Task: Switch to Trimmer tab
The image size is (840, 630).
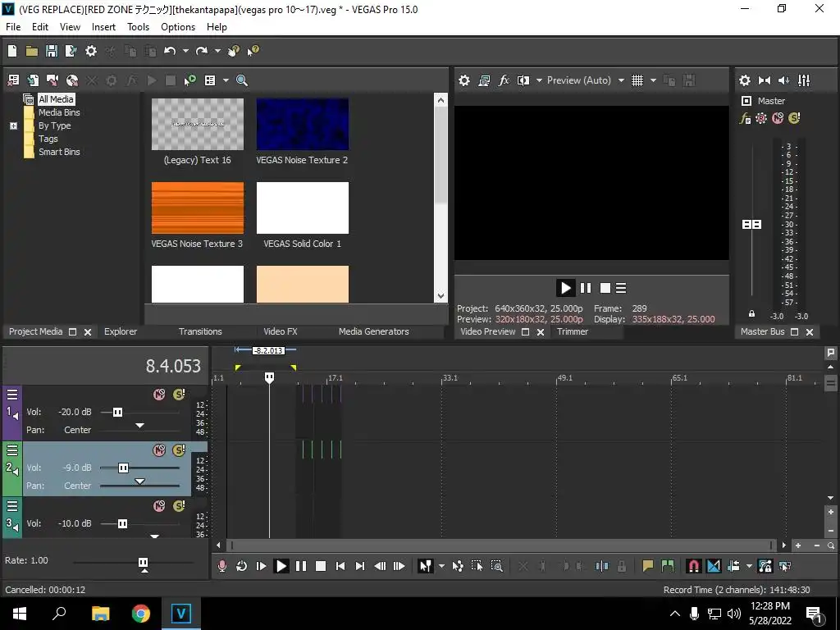Action: click(572, 331)
